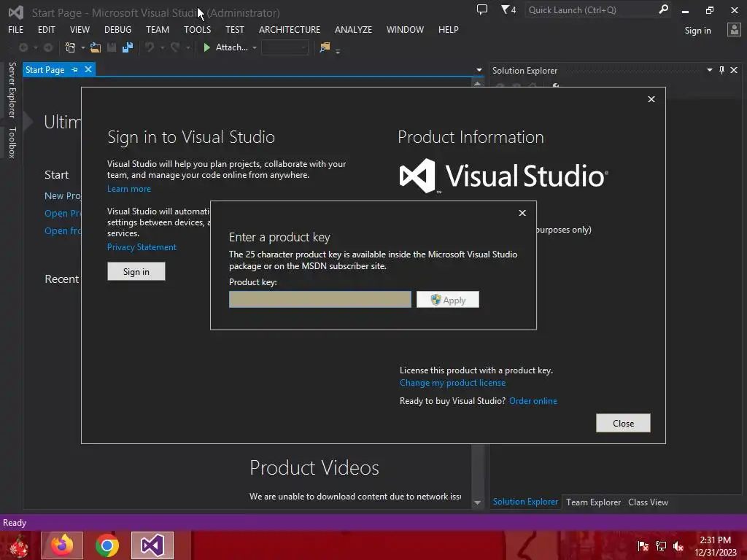Expand the New Project dropdown arrow

(83, 47)
